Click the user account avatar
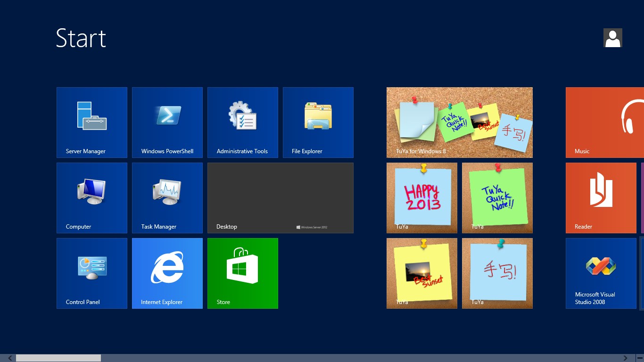Screen dimensions: 644x362 click(613, 38)
